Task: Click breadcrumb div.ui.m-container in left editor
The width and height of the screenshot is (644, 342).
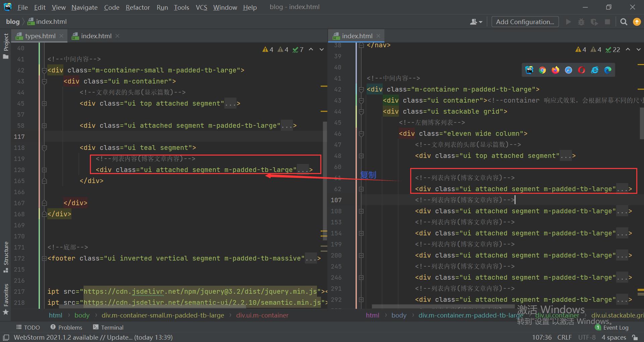Action: (x=262, y=315)
